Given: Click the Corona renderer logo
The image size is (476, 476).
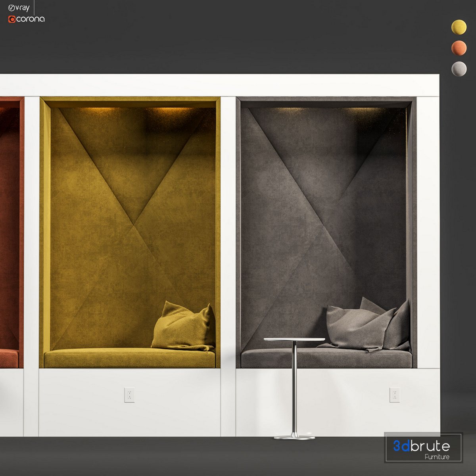Looking at the screenshot, I should tap(26, 19).
